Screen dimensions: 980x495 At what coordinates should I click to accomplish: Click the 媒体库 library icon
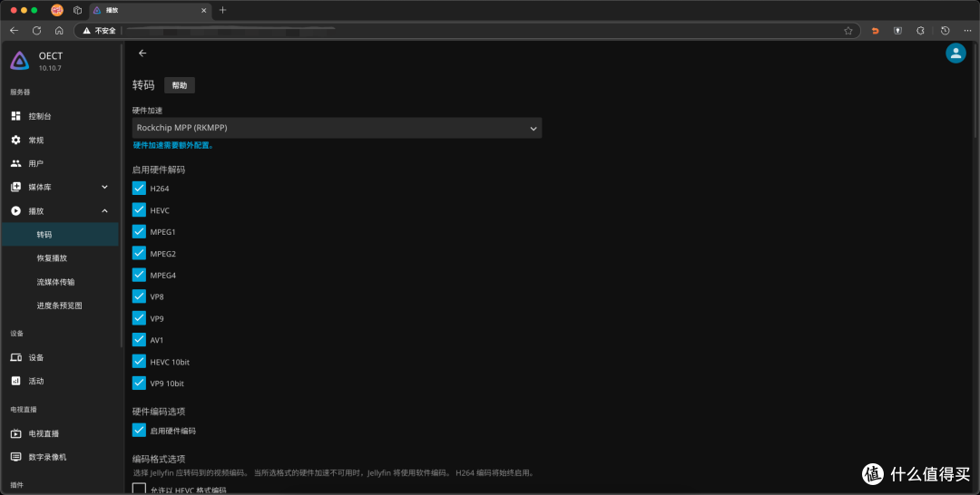15,187
